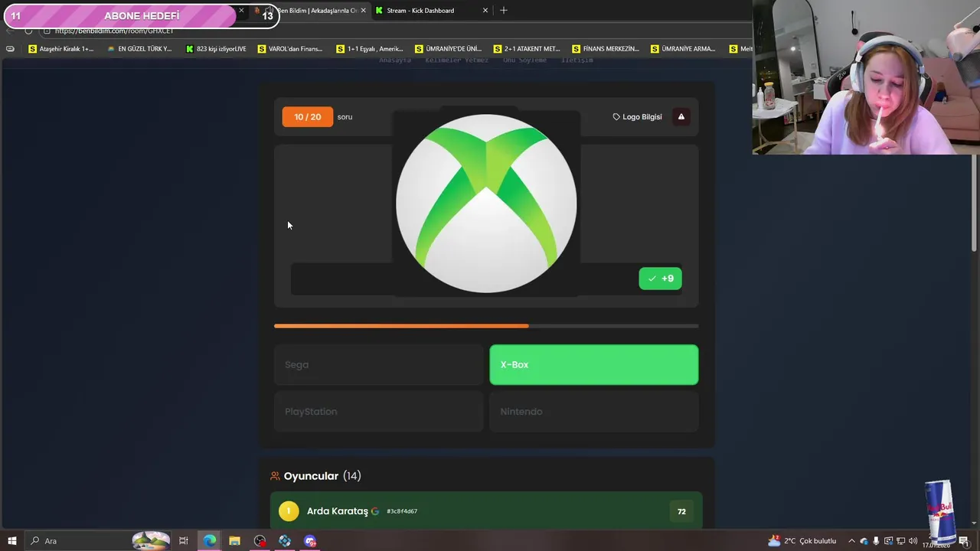Close the Stream - Kick Dashboard tab
This screenshot has width=980, height=551.
coord(485,11)
